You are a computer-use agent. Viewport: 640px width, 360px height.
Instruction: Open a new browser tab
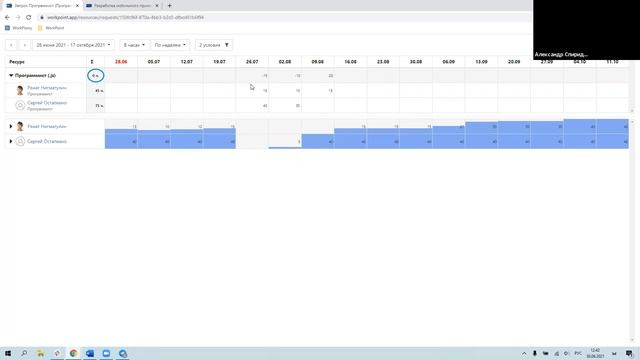pyautogui.click(x=169, y=6)
